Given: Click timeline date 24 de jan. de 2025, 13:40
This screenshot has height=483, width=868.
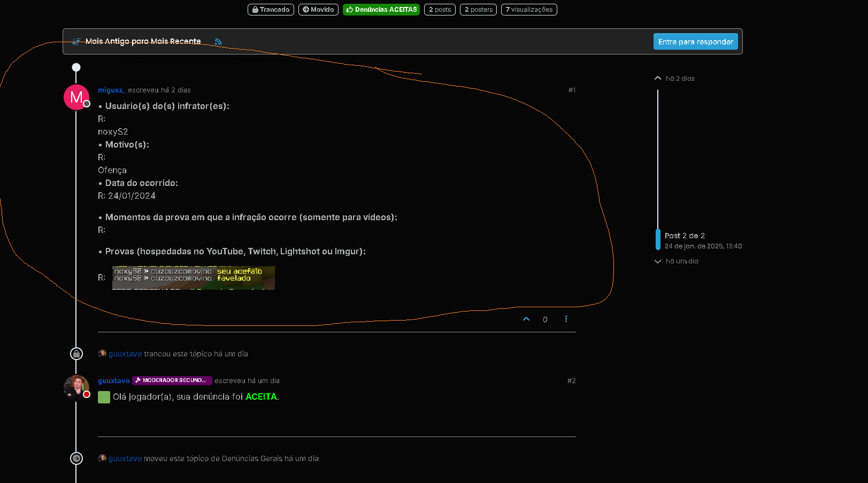Looking at the screenshot, I should tap(703, 246).
